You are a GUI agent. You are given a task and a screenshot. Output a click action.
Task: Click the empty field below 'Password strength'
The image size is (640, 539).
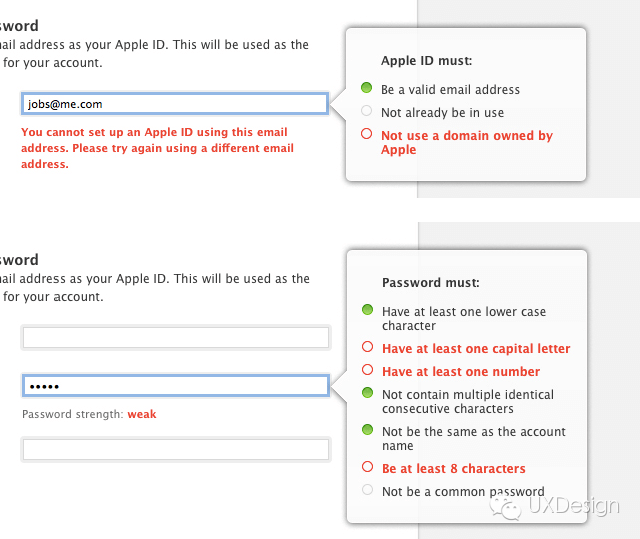175,451
